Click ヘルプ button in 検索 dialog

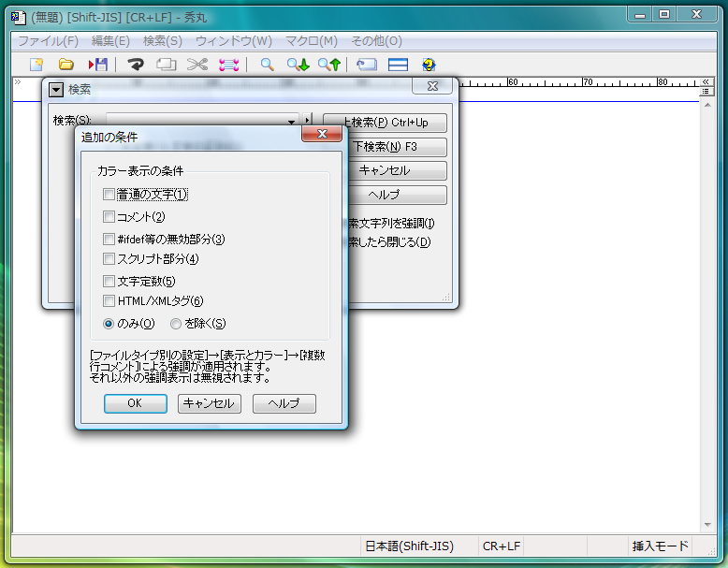coord(397,195)
